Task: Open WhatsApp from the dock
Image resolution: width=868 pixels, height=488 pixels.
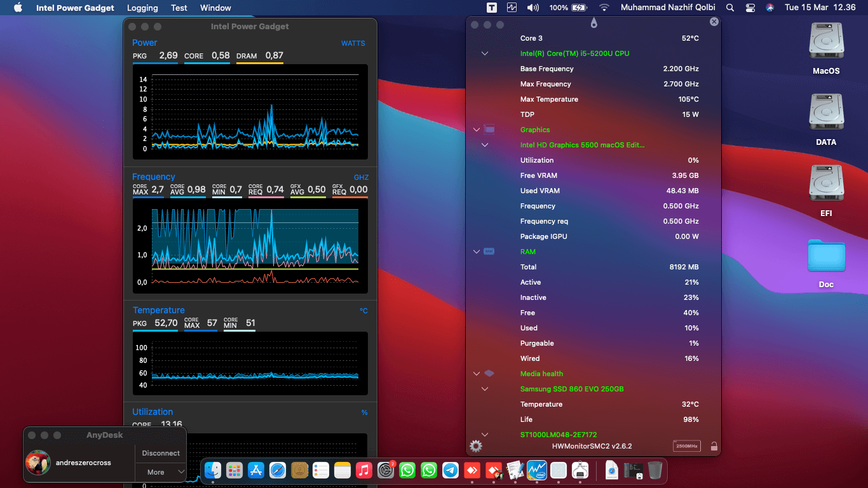Action: tap(407, 471)
